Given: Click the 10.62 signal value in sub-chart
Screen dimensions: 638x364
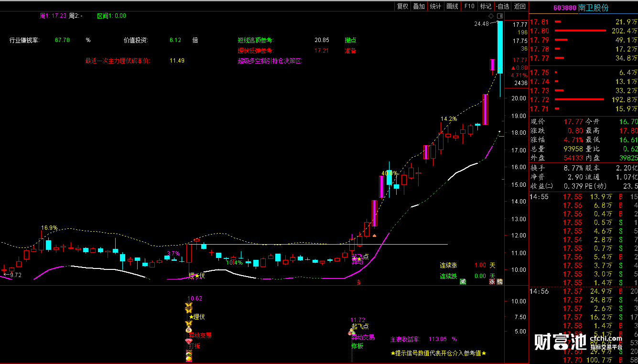Looking at the screenshot, I should click(195, 299).
